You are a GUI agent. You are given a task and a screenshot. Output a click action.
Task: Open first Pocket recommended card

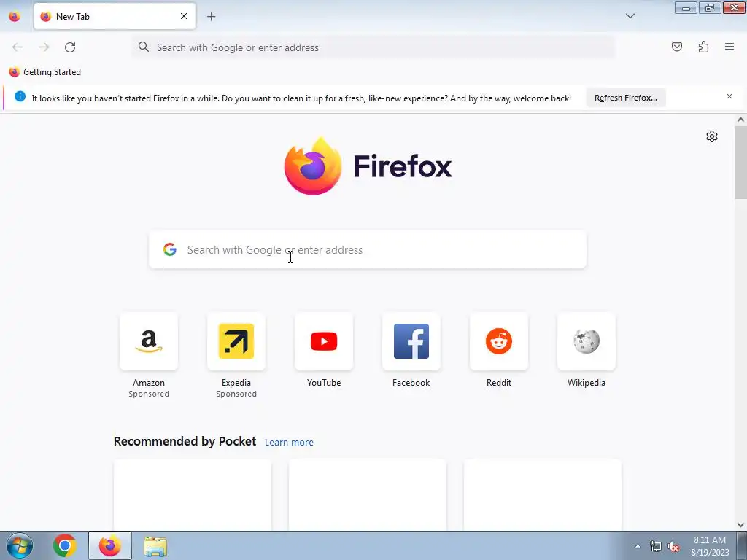pyautogui.click(x=193, y=494)
